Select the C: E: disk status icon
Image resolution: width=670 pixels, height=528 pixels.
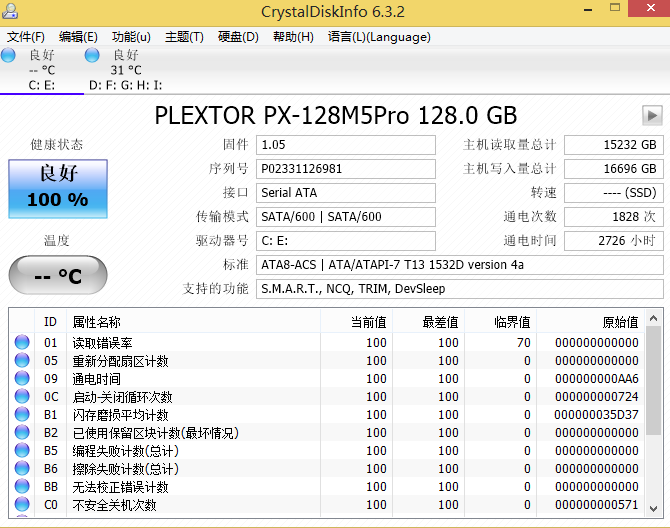pos(9,55)
